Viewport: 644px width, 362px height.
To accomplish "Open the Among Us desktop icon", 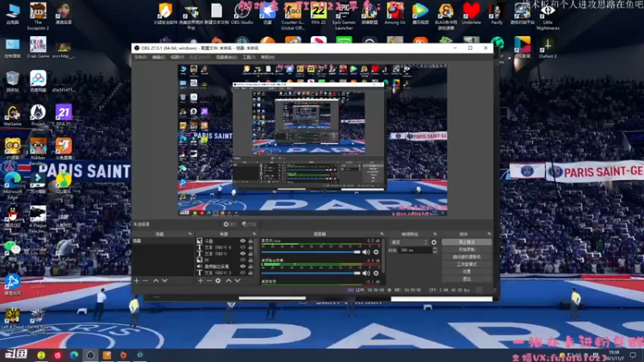I will click(x=394, y=14).
